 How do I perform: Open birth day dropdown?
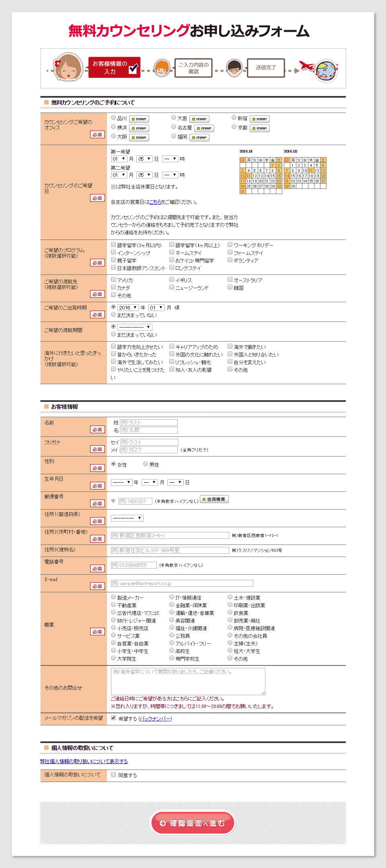click(x=175, y=482)
